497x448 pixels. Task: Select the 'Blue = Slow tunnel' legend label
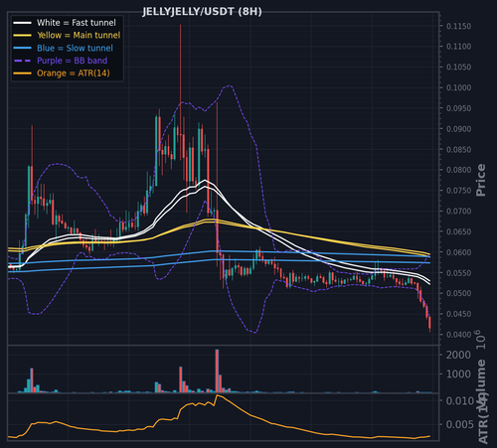point(75,48)
